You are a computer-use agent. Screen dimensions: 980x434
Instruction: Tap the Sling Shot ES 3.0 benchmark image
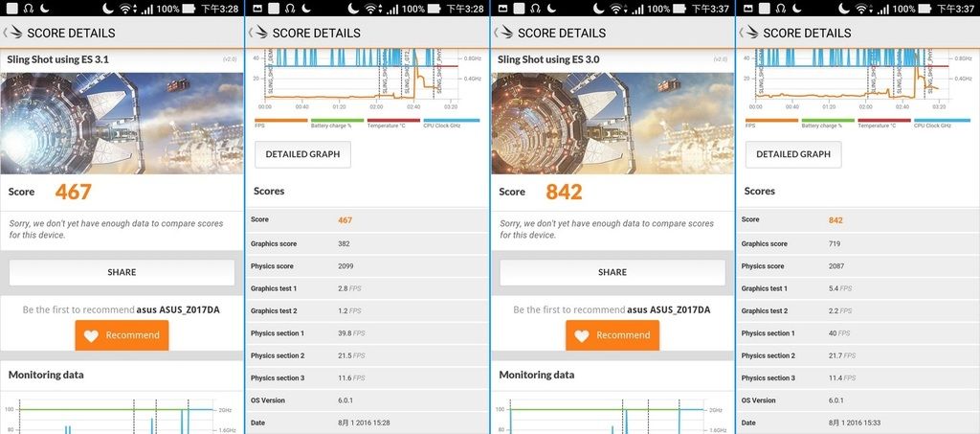612,124
